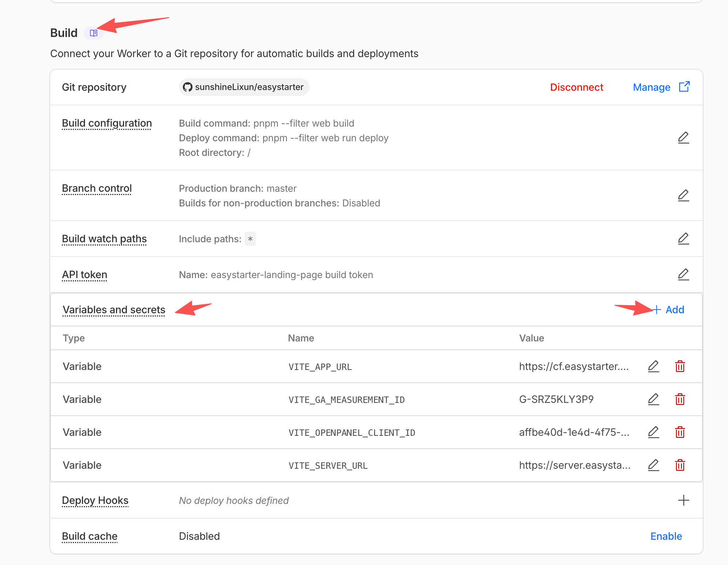Click the Build configuration label
The width and height of the screenshot is (728, 565).
click(107, 123)
